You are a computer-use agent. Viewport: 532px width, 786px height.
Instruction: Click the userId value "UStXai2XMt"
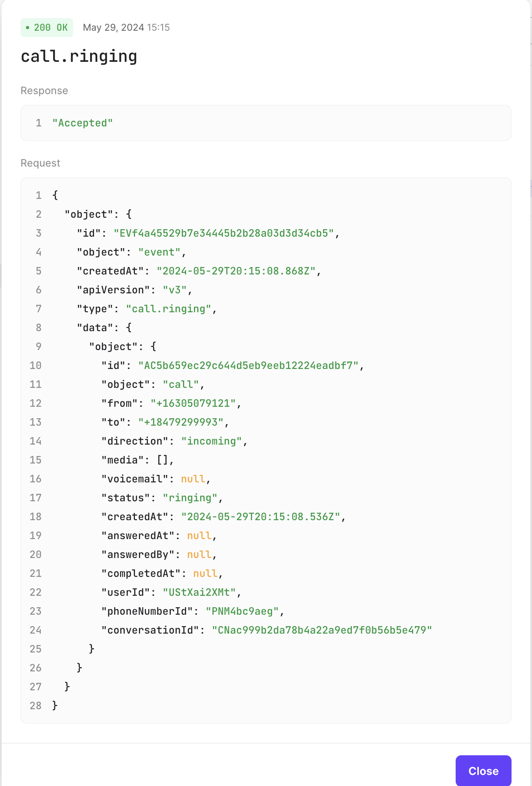point(199,592)
